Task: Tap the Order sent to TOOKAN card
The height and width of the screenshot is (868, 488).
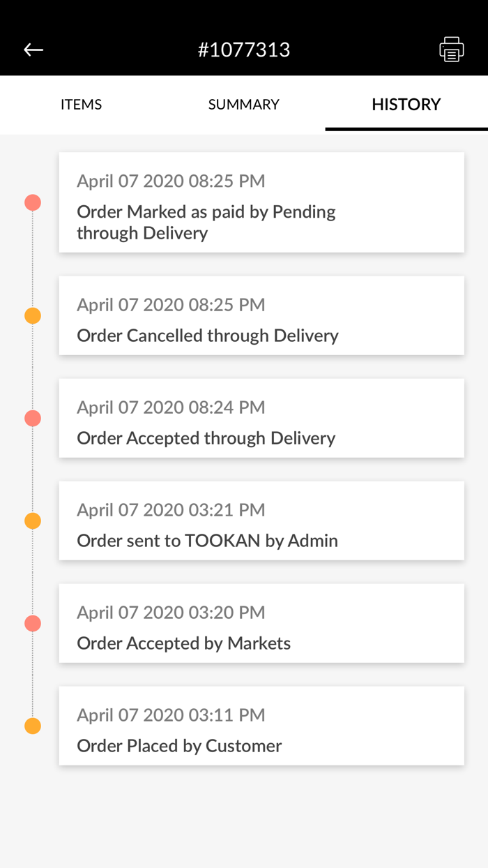Action: click(261, 521)
